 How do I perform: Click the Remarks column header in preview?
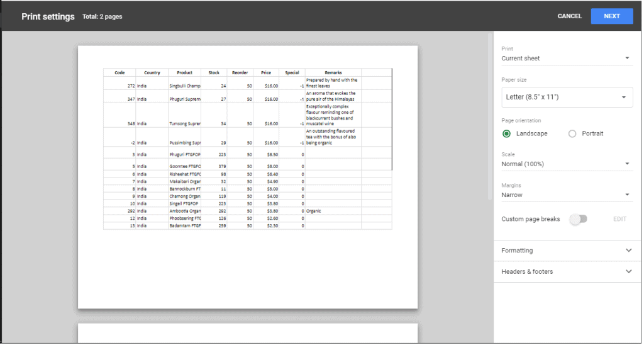(333, 73)
